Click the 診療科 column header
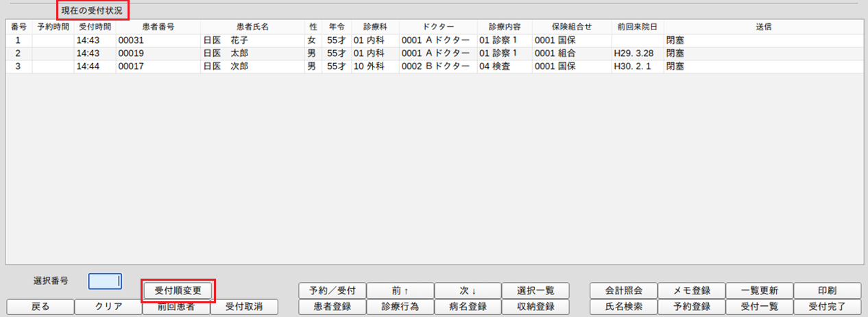The height and width of the screenshot is (317, 868). coord(375,27)
